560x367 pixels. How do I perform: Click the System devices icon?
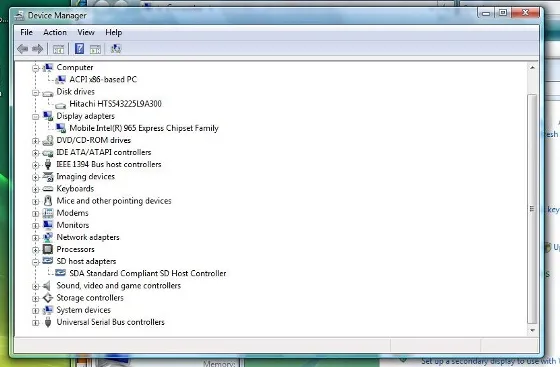point(48,310)
